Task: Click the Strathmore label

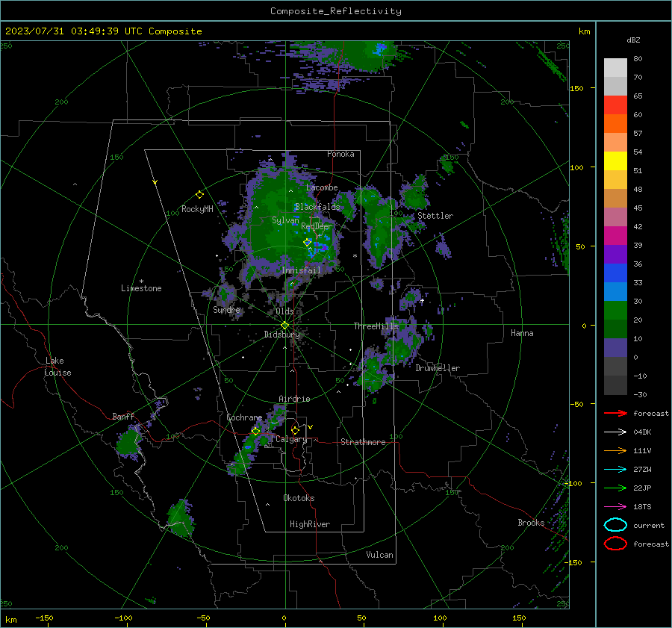Action: [x=363, y=442]
